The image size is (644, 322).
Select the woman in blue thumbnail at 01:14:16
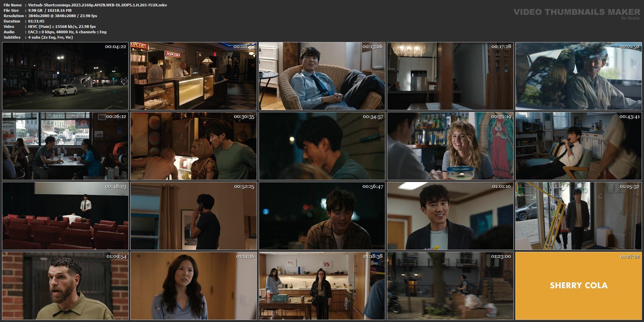(194, 286)
